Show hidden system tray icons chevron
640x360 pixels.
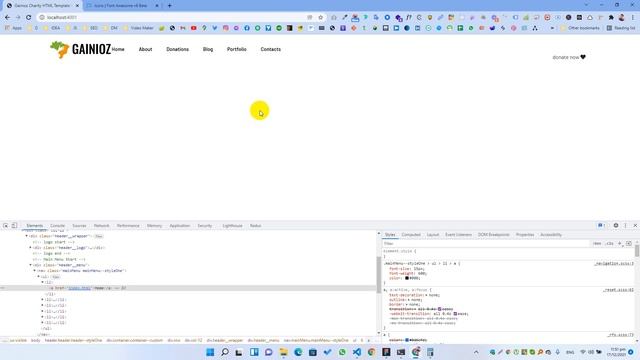click(x=476, y=352)
